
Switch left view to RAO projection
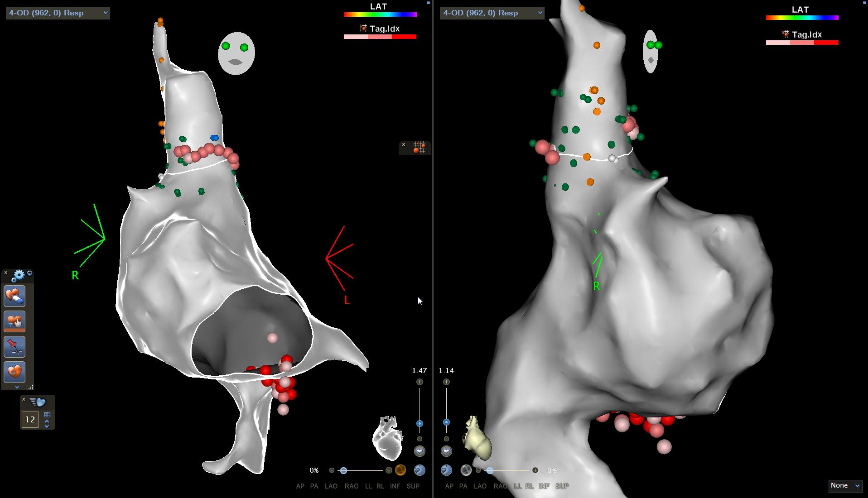(352, 486)
